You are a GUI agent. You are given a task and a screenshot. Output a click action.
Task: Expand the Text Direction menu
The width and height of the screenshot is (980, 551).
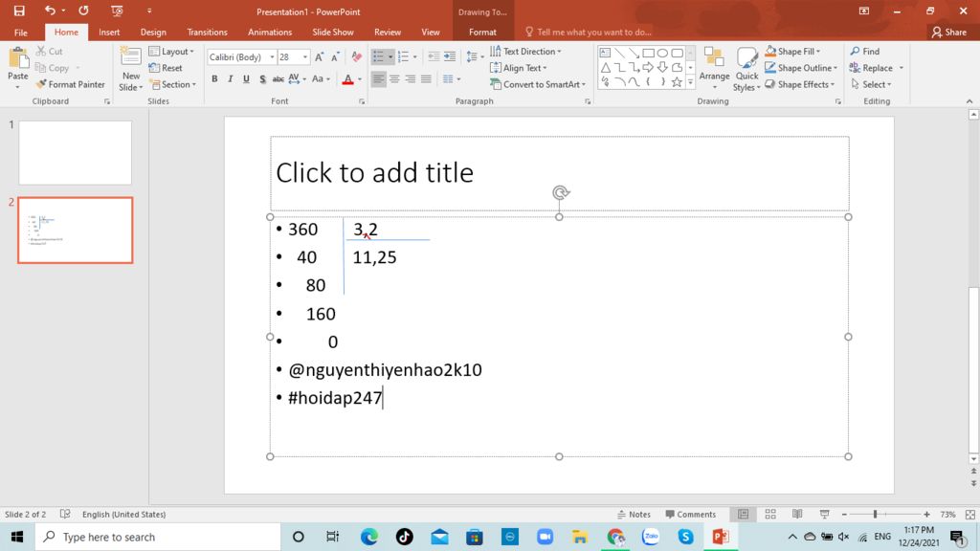click(x=525, y=52)
